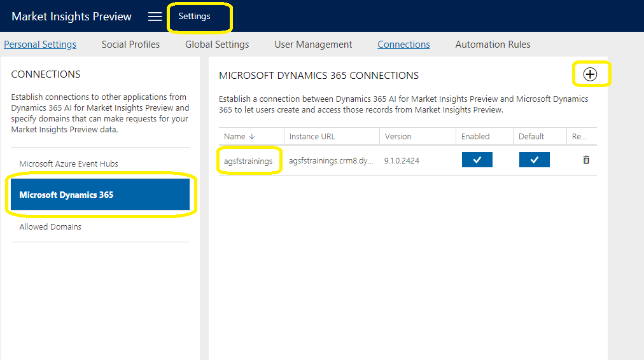Select Microsoft Dynamics 365 in the sidebar
This screenshot has width=644, height=360.
click(100, 195)
